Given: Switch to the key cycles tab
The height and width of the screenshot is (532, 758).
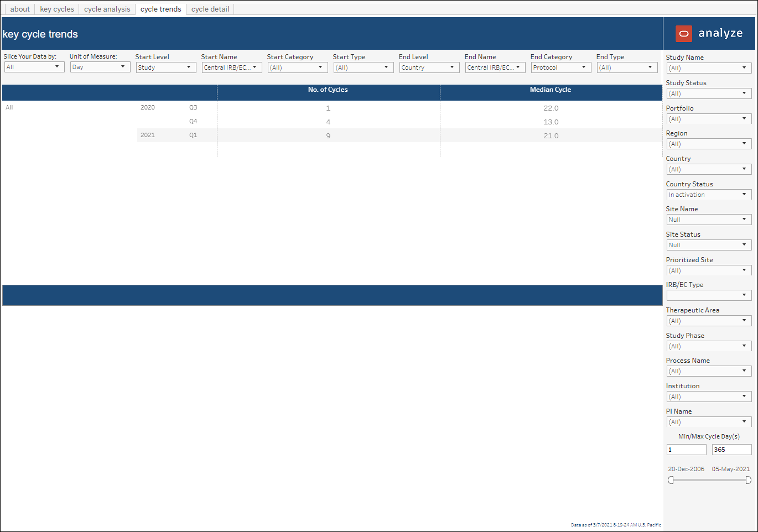Looking at the screenshot, I should tap(57, 9).
